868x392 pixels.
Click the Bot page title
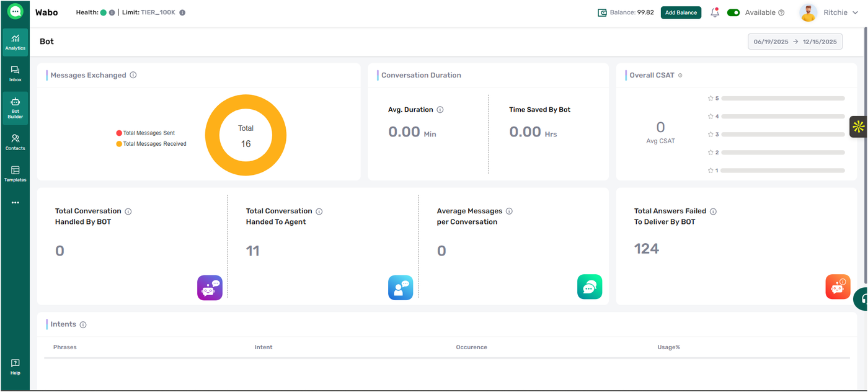pos(47,42)
